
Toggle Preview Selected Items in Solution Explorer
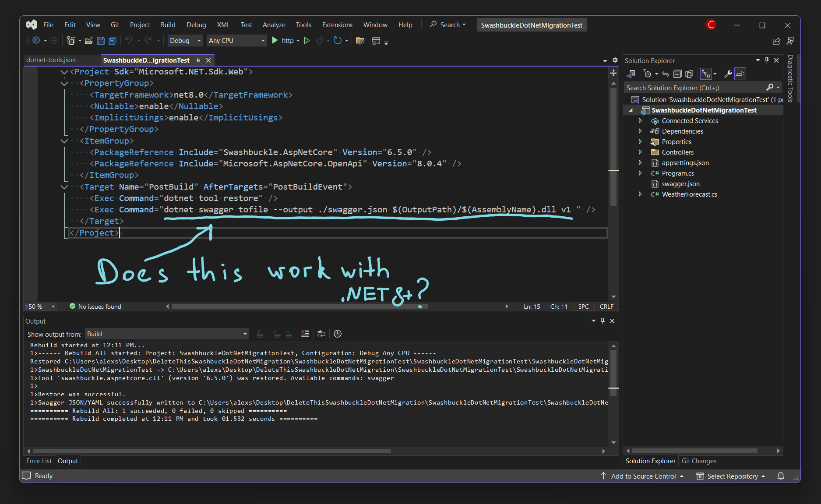[740, 74]
